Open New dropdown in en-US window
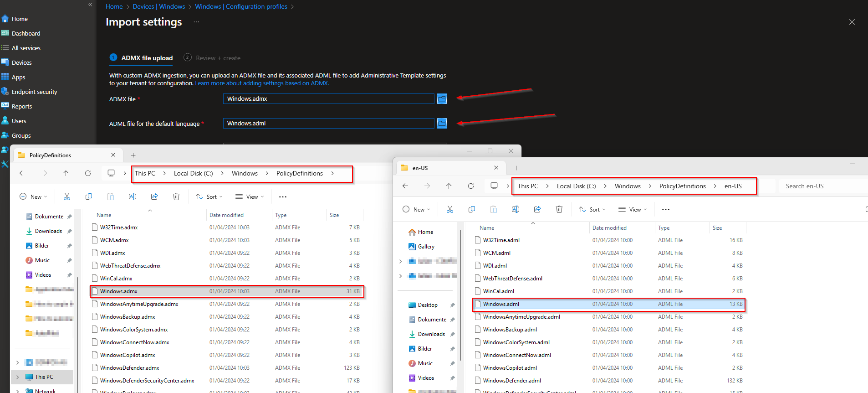 (x=416, y=209)
